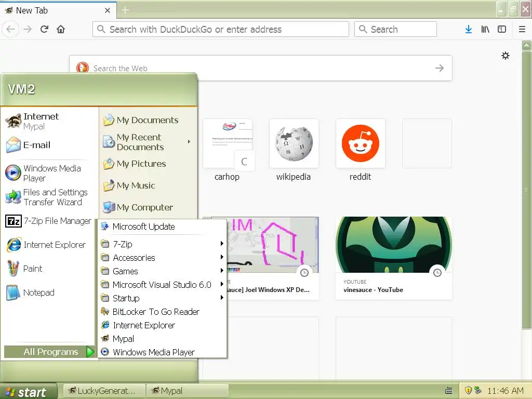
Task: Open the wikipedia top site tile
Action: [294, 150]
